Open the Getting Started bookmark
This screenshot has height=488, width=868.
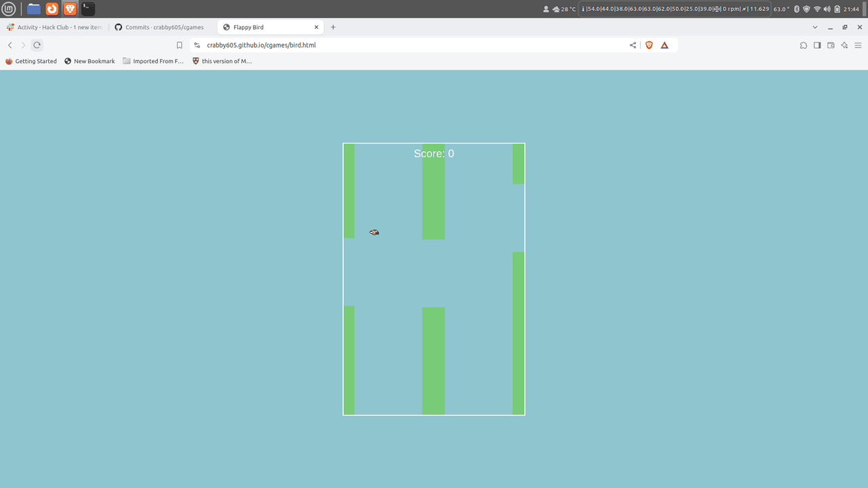31,61
